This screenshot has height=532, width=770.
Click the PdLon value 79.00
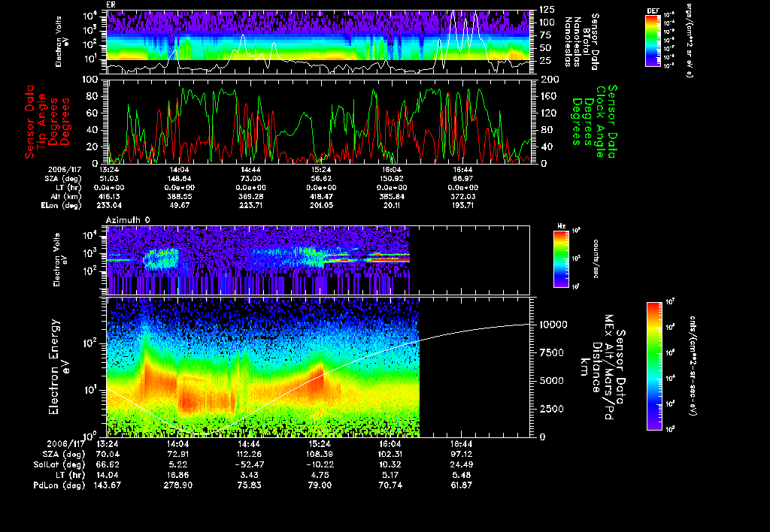click(x=320, y=485)
